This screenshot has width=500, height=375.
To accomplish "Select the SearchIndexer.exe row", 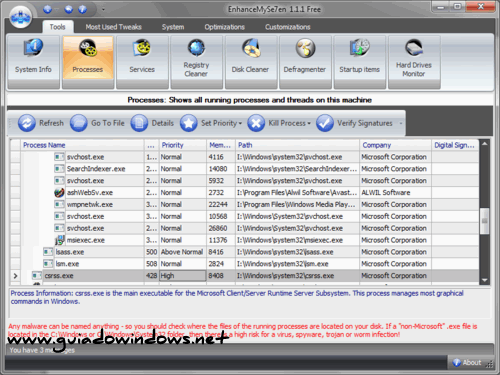I will click(244, 169).
